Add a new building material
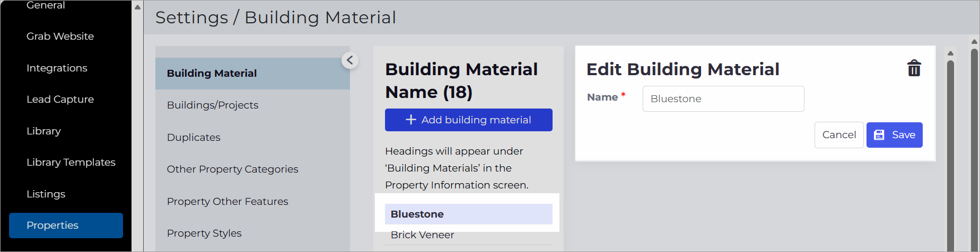 coord(468,120)
